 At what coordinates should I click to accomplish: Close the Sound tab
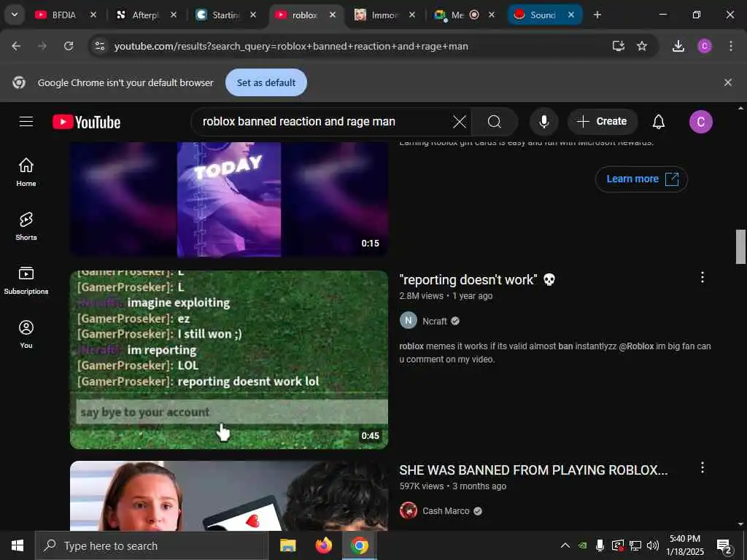pos(571,15)
